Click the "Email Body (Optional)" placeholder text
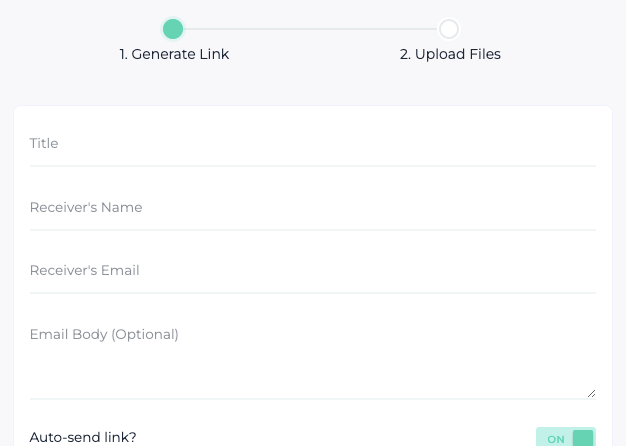626x446 pixels. [x=104, y=335]
